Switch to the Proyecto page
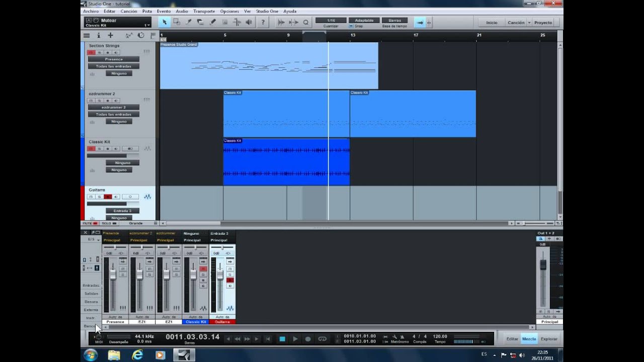The width and height of the screenshot is (644, 362). (543, 23)
